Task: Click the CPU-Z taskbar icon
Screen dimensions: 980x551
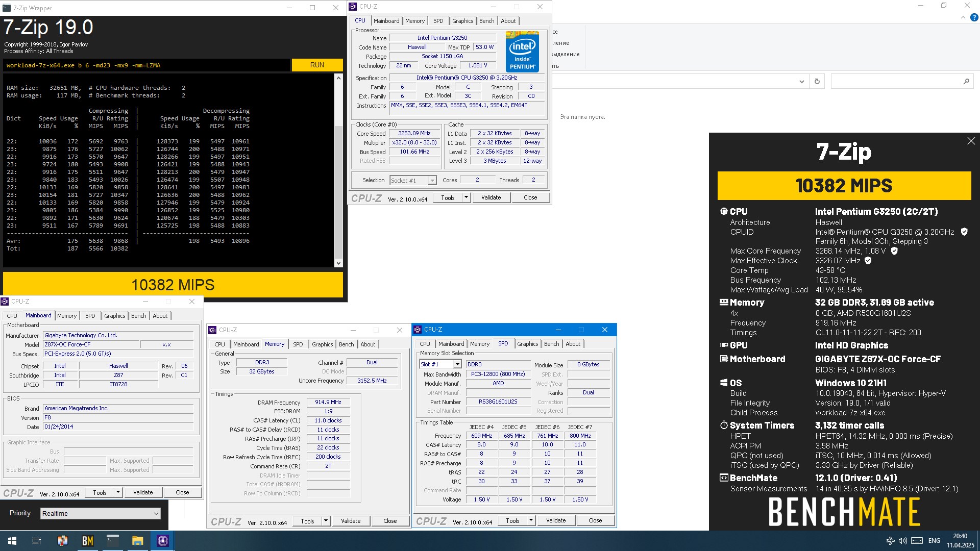Action: 163,541
